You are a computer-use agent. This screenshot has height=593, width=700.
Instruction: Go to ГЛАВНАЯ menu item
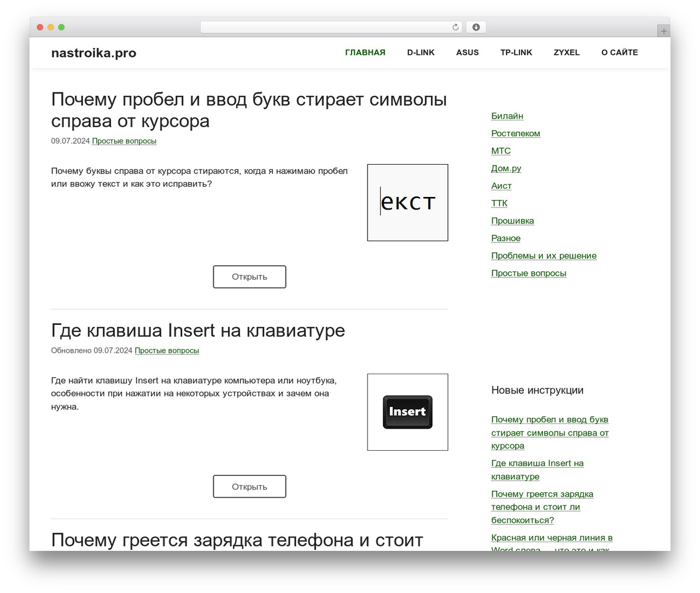coord(365,53)
